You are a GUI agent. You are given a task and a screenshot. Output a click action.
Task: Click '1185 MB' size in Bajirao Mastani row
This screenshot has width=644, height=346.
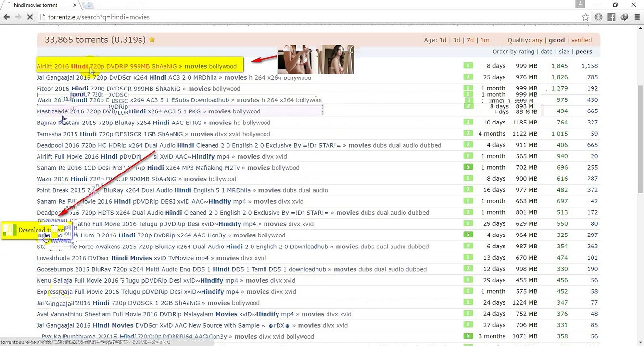click(525, 123)
